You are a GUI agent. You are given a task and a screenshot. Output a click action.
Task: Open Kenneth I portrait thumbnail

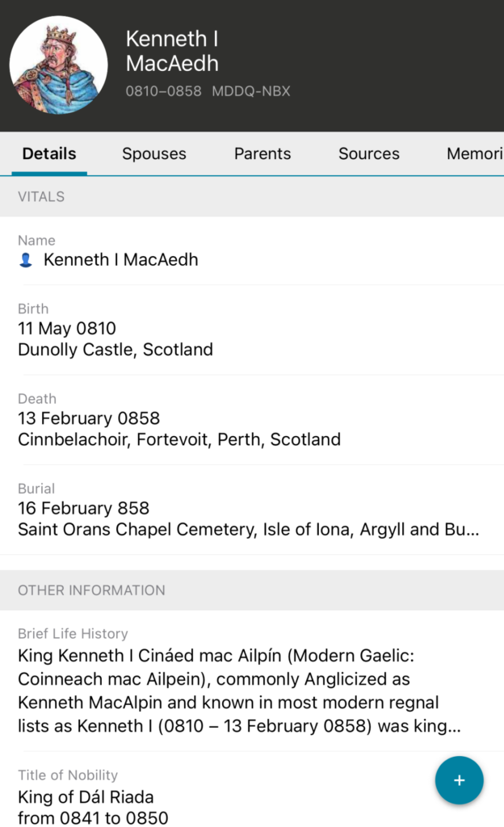point(58,65)
